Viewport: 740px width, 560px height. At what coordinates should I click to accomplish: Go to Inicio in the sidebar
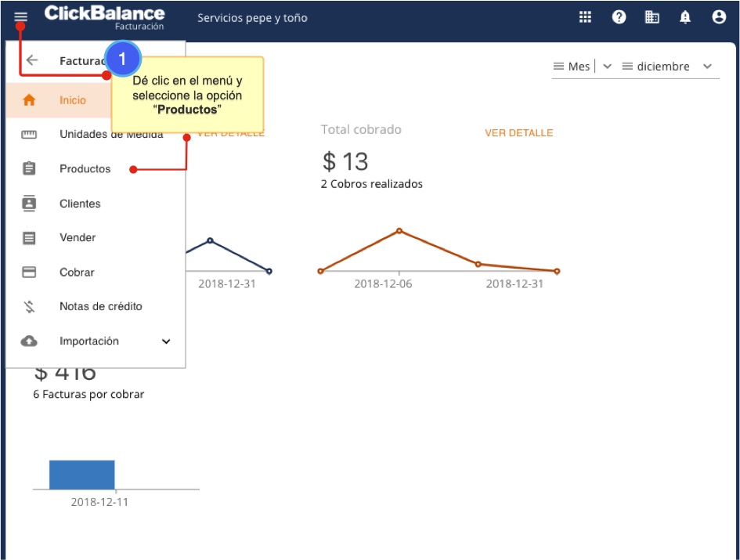click(x=73, y=100)
